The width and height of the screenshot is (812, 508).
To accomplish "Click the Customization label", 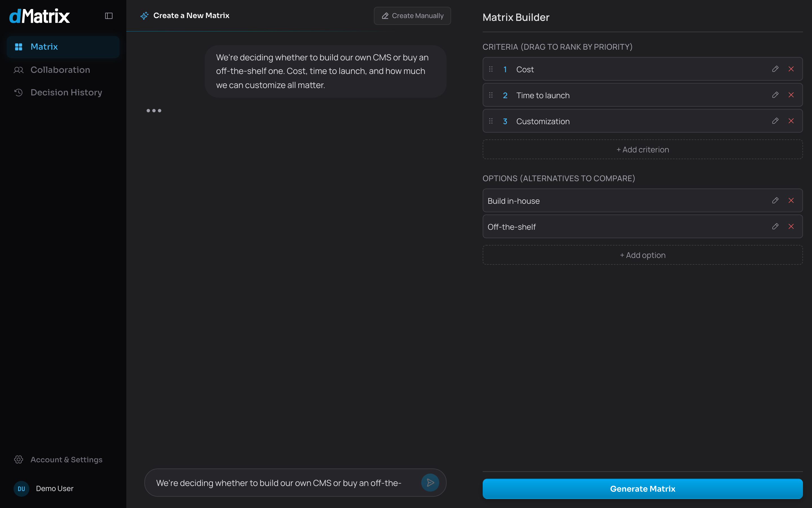I will (x=542, y=121).
